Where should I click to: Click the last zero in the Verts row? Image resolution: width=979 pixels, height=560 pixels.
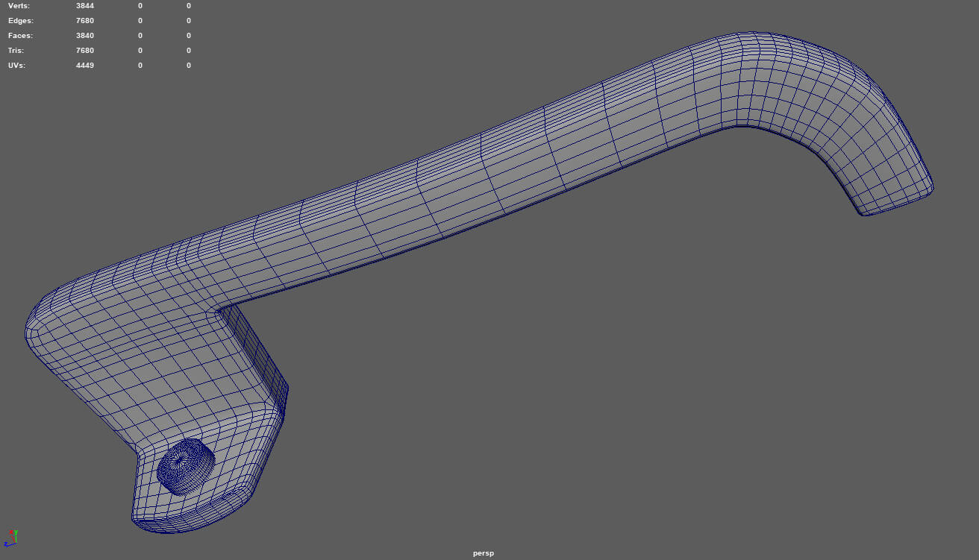pyautogui.click(x=189, y=6)
